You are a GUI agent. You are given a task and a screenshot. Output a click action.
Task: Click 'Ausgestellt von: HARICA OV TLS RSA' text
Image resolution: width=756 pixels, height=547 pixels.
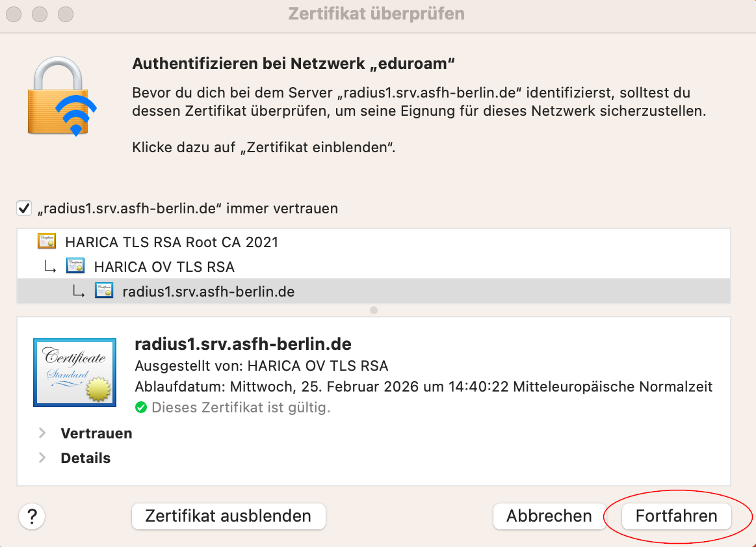tap(261, 366)
